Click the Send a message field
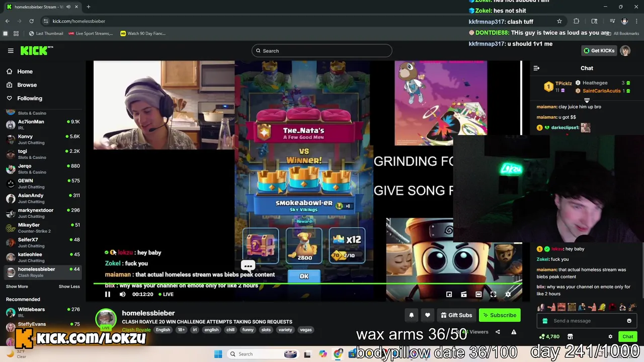 tap(588, 321)
